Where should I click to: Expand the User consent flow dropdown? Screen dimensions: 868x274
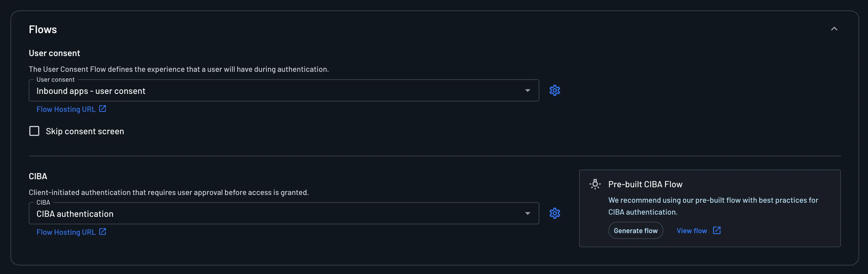527,90
